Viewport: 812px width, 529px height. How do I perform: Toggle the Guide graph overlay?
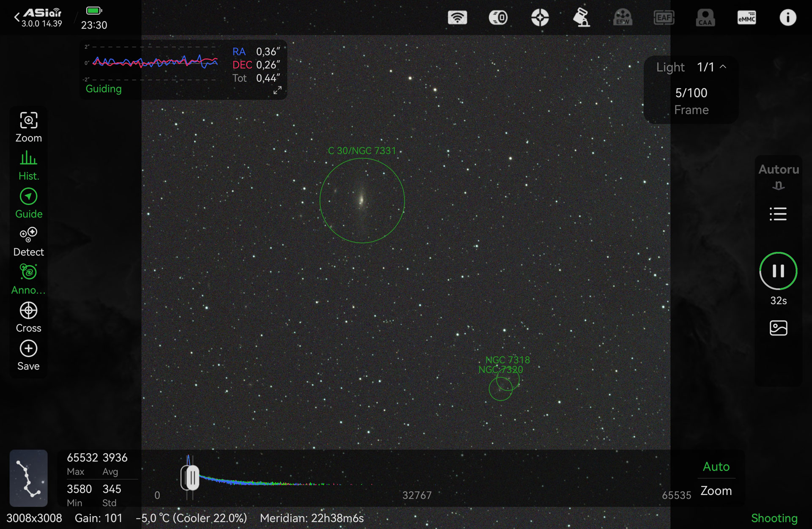pyautogui.click(x=28, y=203)
